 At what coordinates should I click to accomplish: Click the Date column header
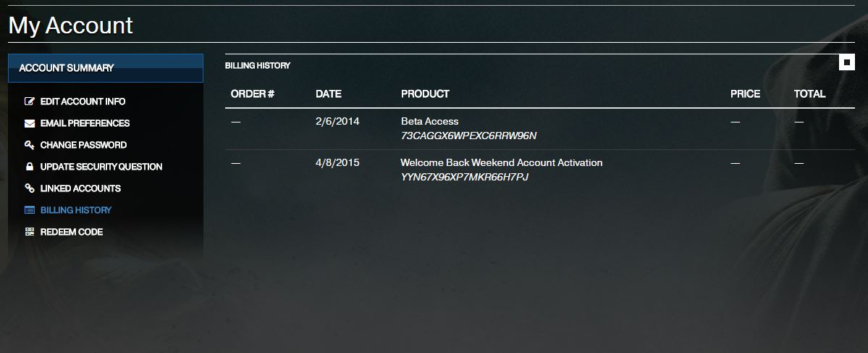coord(328,94)
